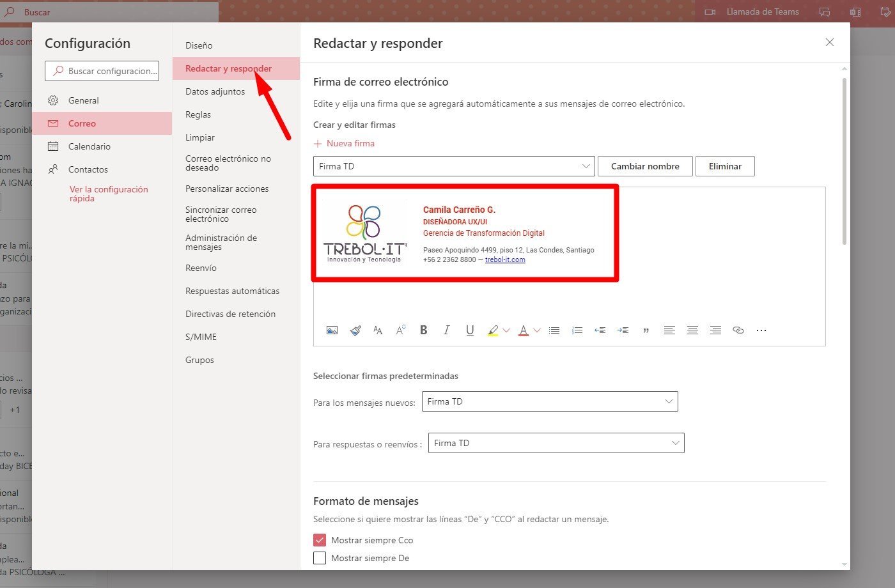Open Para los mensajes nuevos dropdown

(x=550, y=401)
